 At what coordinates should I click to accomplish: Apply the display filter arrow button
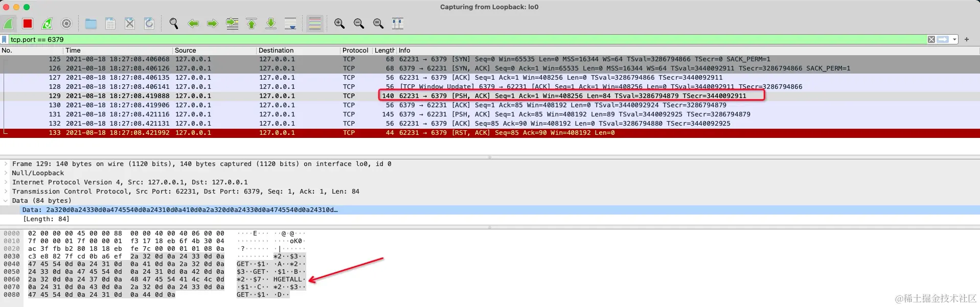[x=943, y=39]
